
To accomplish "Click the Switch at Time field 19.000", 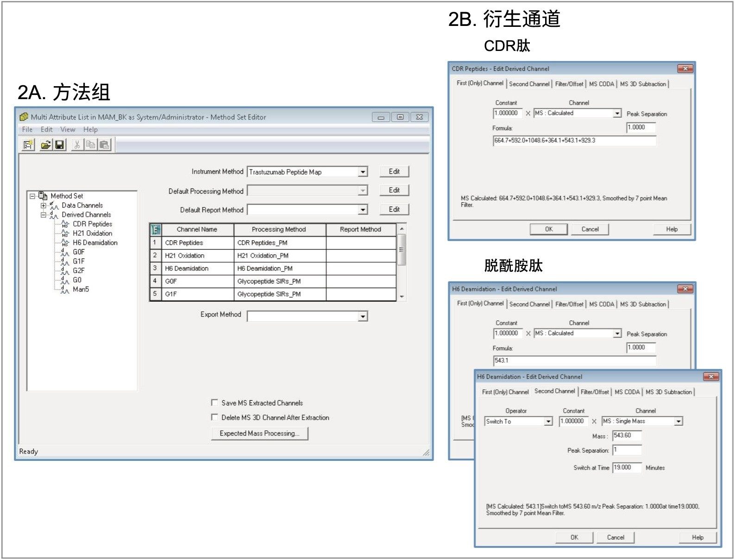I will click(627, 468).
